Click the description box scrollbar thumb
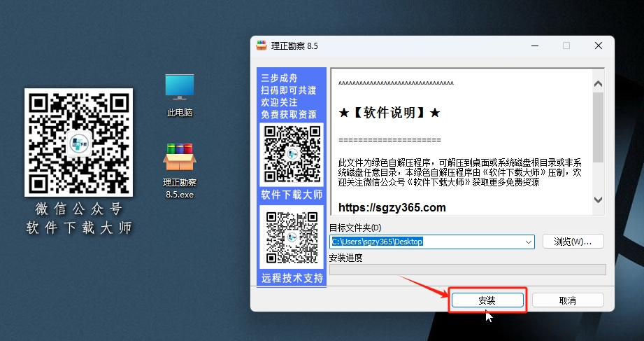The width and height of the screenshot is (644, 341). (598, 127)
